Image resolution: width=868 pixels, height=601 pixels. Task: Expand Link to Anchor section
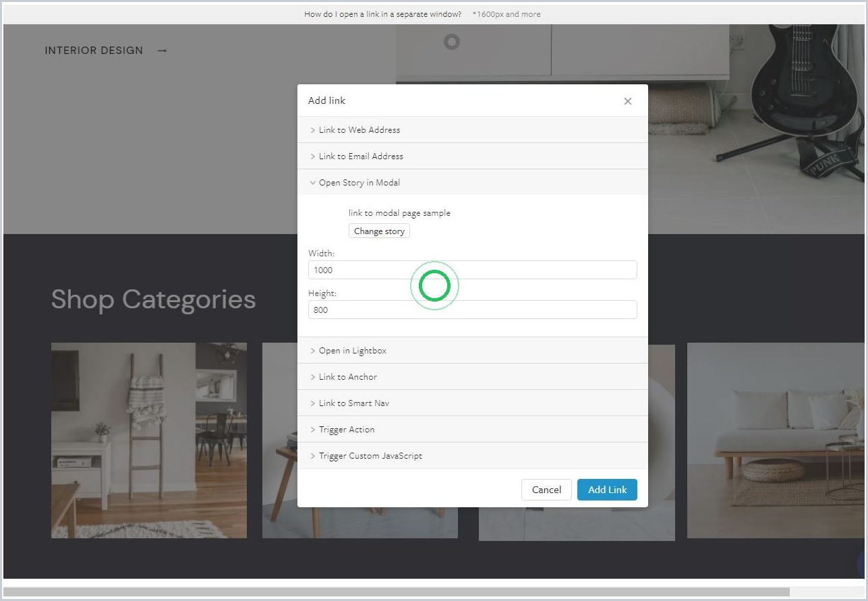(472, 376)
